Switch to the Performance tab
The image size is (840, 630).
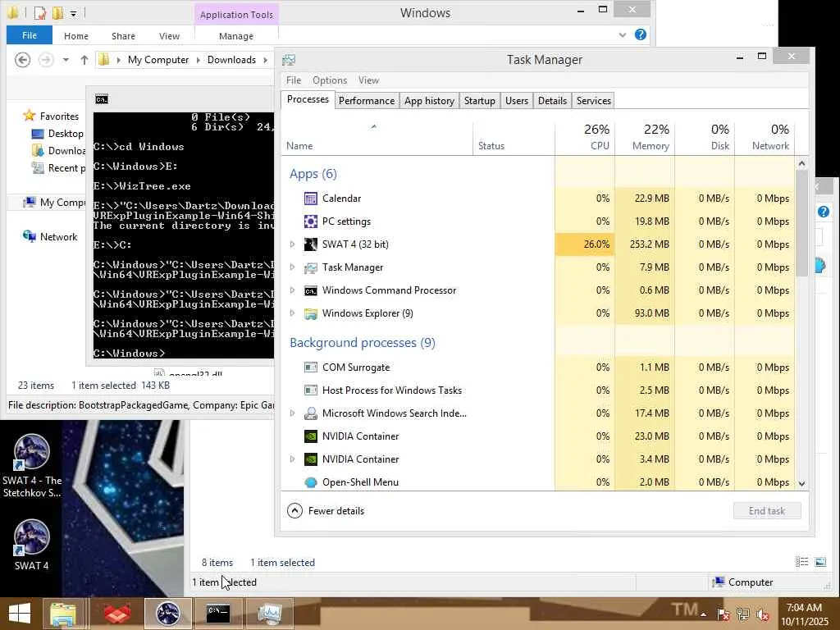(367, 101)
